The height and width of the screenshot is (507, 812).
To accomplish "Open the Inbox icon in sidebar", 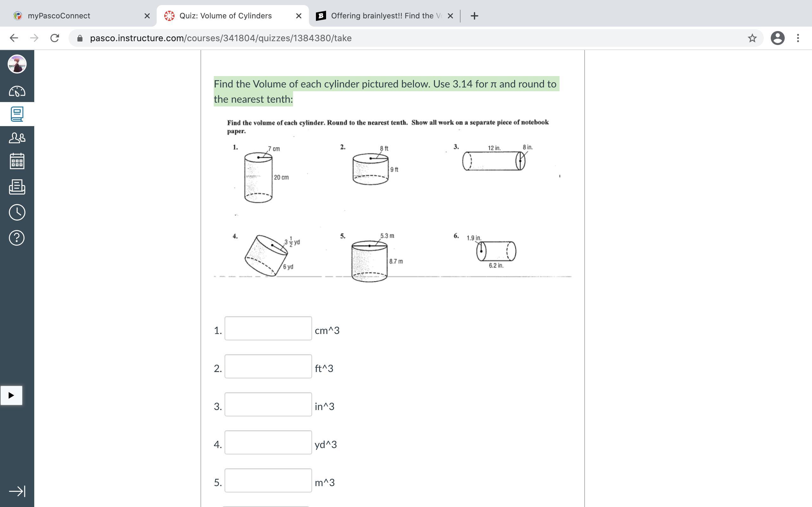I will (17, 187).
